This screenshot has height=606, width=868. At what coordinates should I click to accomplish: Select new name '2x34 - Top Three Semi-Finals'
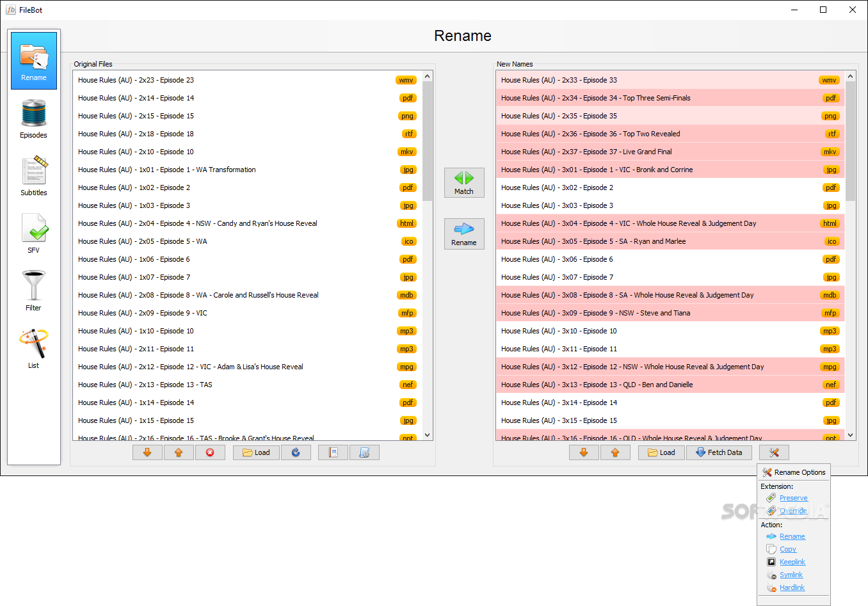point(670,98)
